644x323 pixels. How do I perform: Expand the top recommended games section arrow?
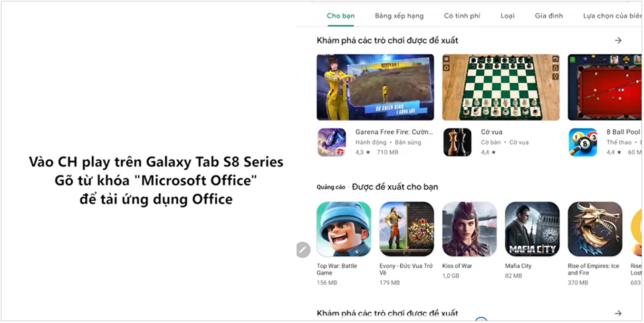point(618,40)
